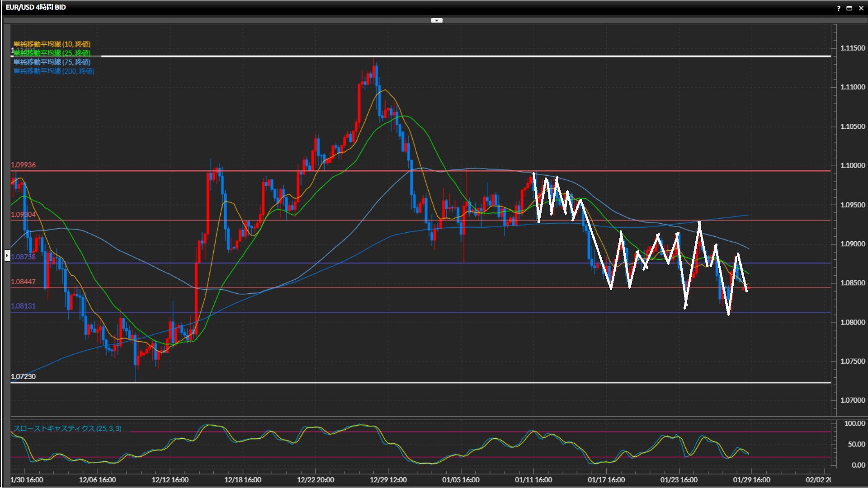
Task: Select the 25-period green moving average label
Action: (x=52, y=53)
